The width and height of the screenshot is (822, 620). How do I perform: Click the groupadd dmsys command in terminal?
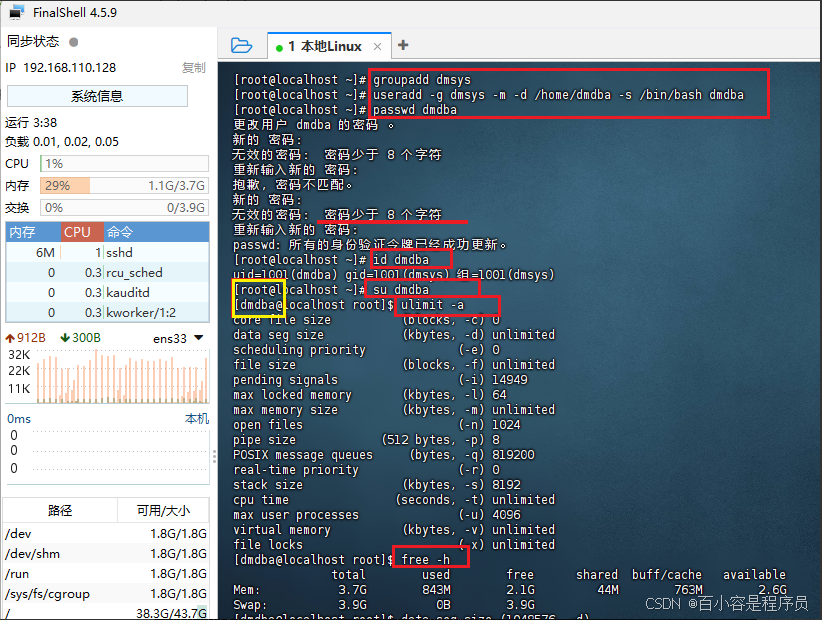422,80
